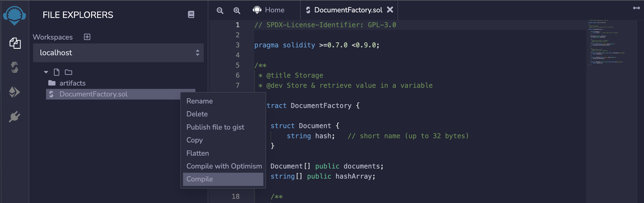Select Rename in the context menu
The image size is (644, 203).
pyautogui.click(x=200, y=101)
